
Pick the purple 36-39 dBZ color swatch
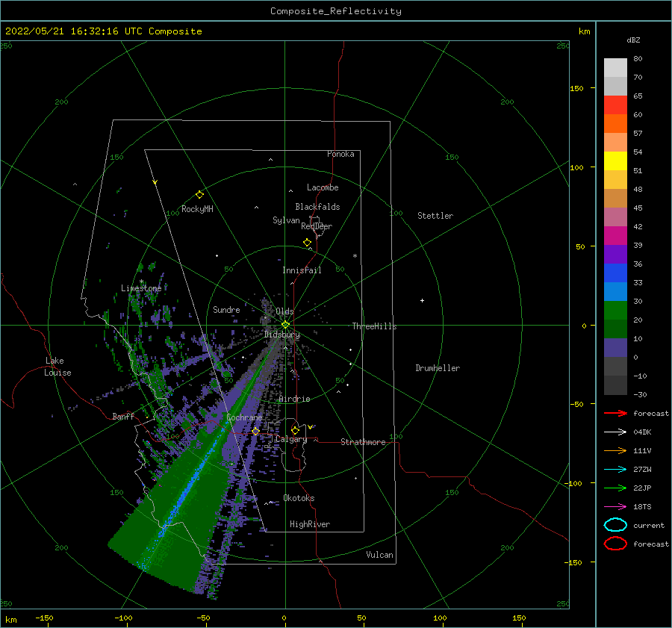[x=615, y=254]
